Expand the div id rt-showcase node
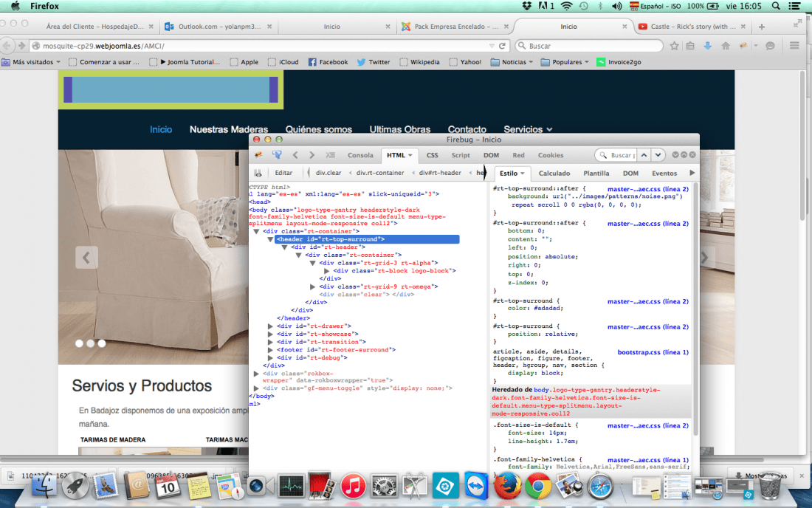The width and height of the screenshot is (812, 508). click(x=270, y=334)
